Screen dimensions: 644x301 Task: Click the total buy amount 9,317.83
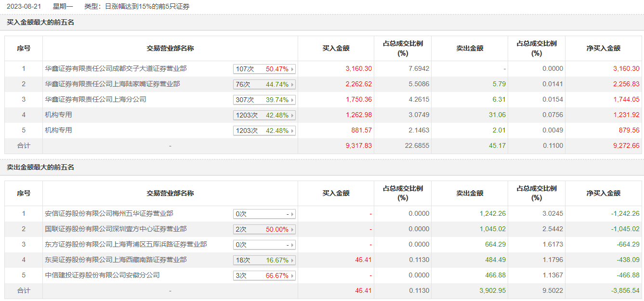click(358, 145)
